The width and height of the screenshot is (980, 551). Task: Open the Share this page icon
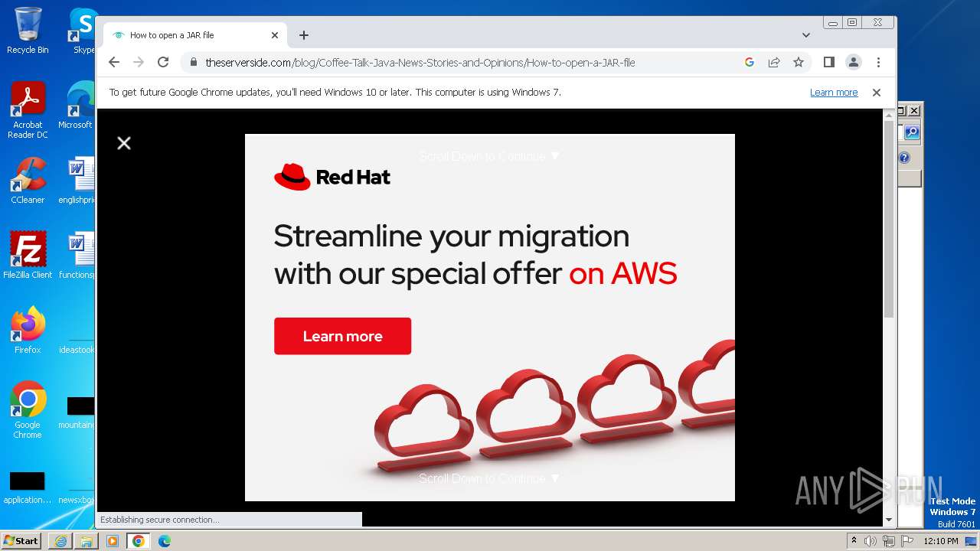point(774,63)
